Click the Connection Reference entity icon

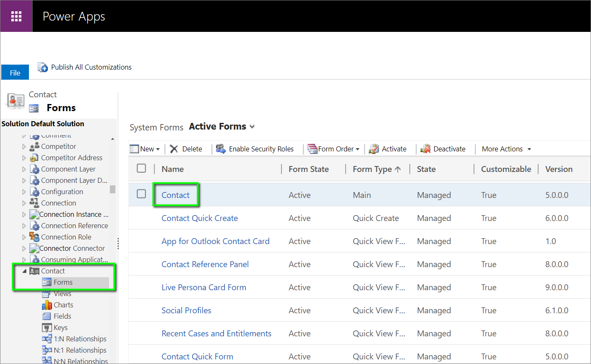pyautogui.click(x=34, y=226)
